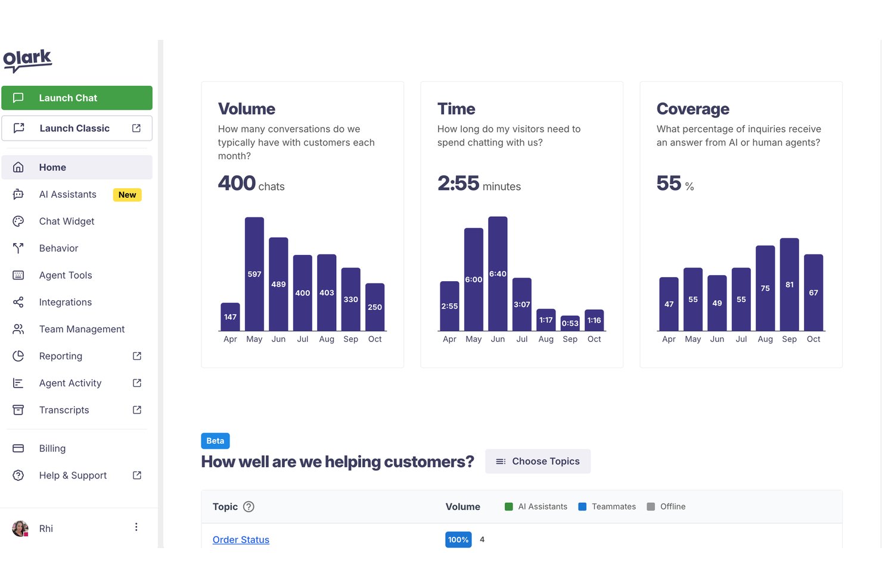
Task: Click the Help & Support question icon
Action: tap(18, 475)
